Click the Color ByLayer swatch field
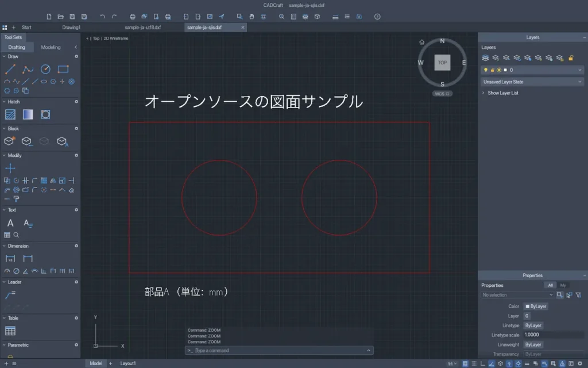Viewport: 588px width, 368px height. [x=536, y=306]
